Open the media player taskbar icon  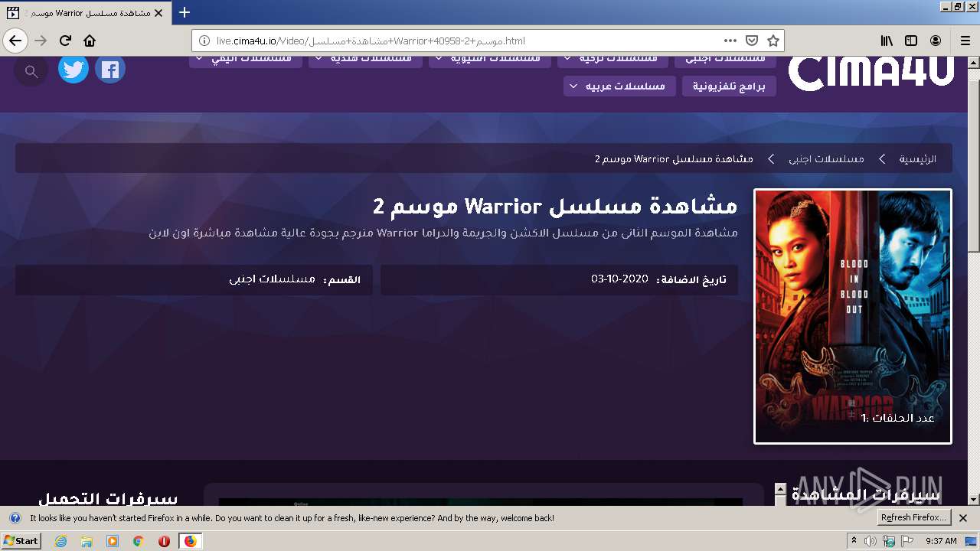[113, 541]
